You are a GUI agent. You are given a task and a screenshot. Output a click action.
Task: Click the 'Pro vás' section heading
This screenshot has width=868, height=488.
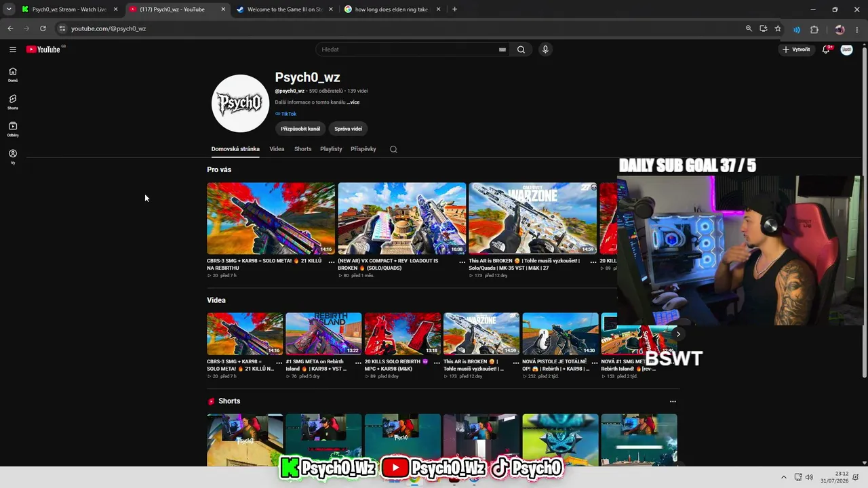tap(219, 170)
